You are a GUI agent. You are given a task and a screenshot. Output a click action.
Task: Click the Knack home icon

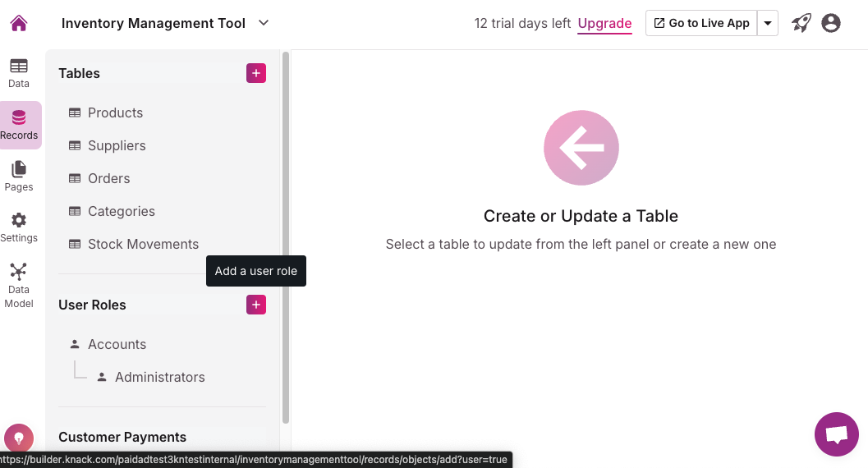19,23
